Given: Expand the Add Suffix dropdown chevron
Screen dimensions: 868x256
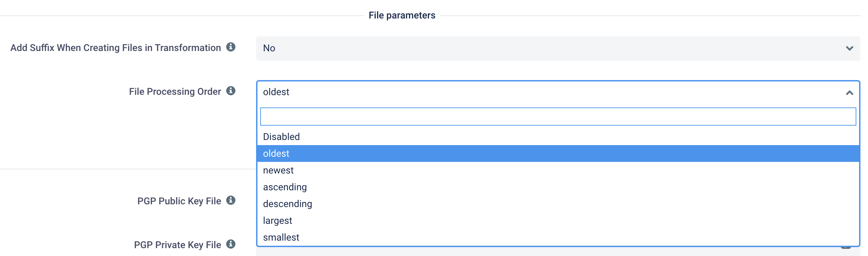Looking at the screenshot, I should point(849,48).
